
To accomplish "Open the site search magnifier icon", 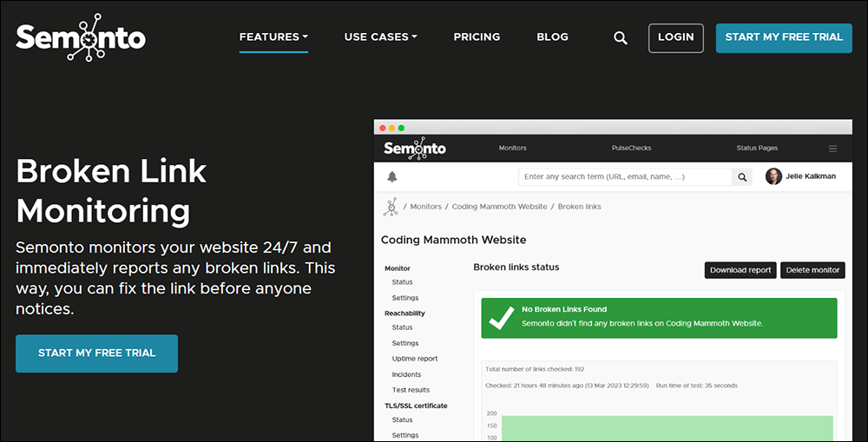I will tap(621, 37).
